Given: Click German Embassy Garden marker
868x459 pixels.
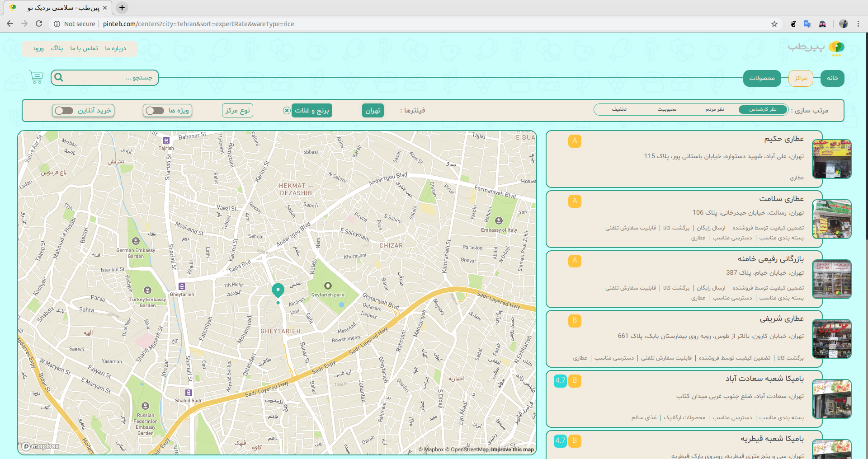Looking at the screenshot, I should (136, 241).
